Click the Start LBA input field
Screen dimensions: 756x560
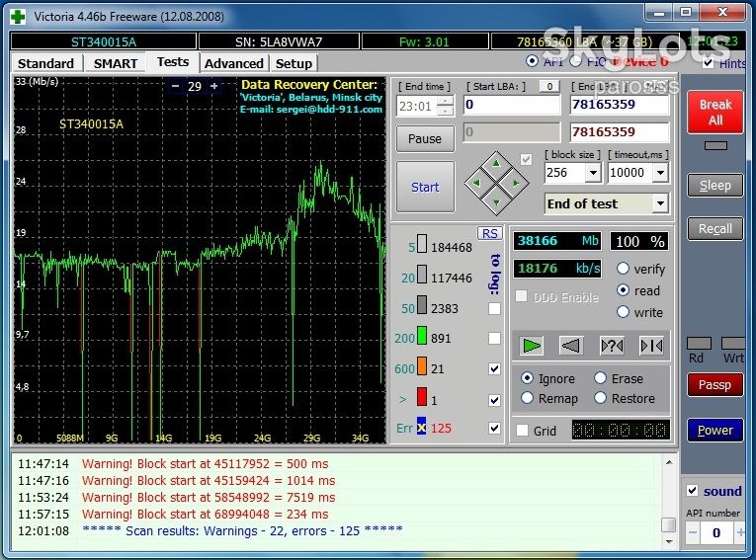tap(512, 105)
